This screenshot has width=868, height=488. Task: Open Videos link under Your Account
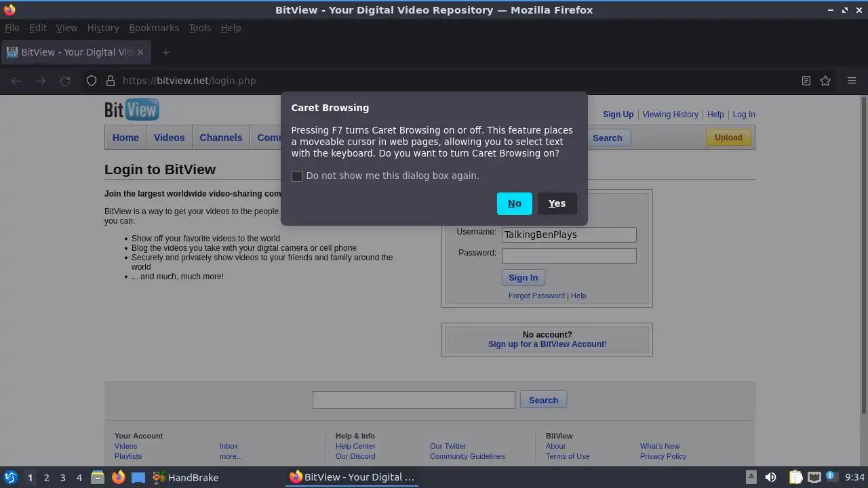(126, 446)
